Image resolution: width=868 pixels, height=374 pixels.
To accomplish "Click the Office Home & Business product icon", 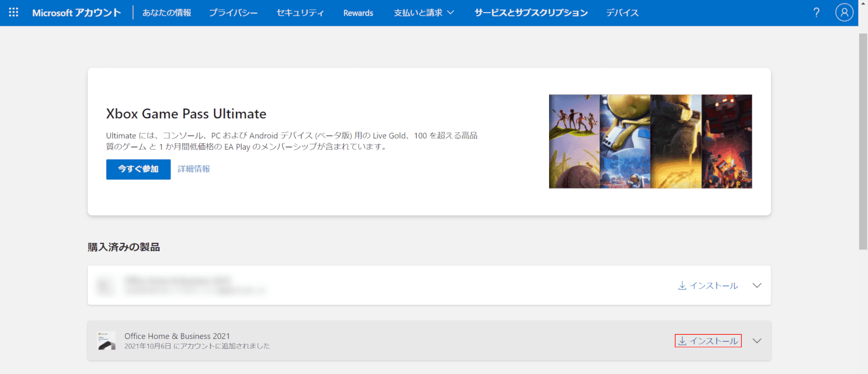I will point(107,341).
